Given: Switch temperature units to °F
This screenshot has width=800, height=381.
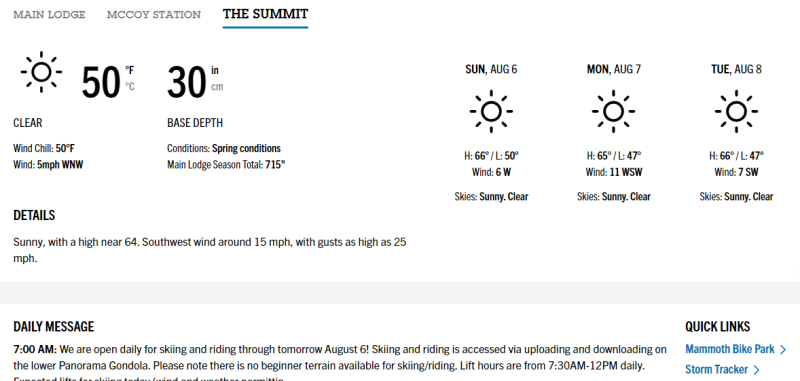Looking at the screenshot, I should [130, 70].
